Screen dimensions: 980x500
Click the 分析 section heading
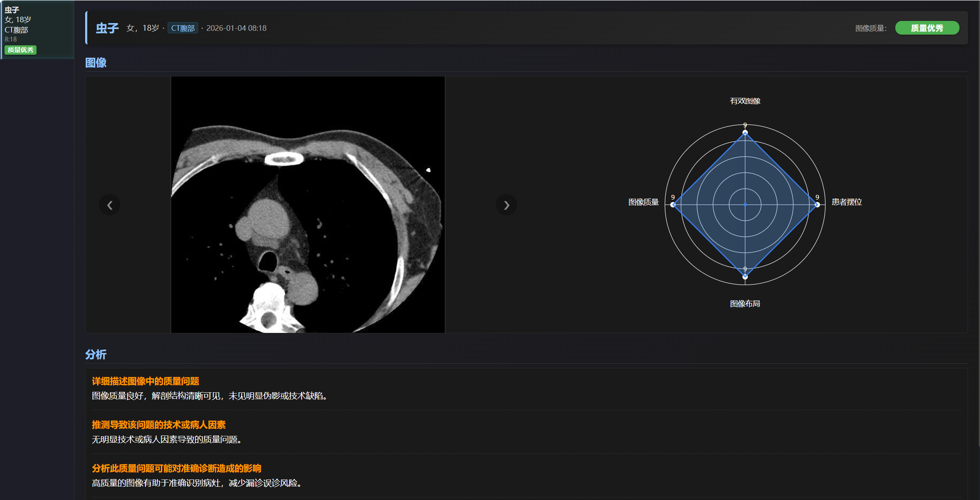point(96,355)
